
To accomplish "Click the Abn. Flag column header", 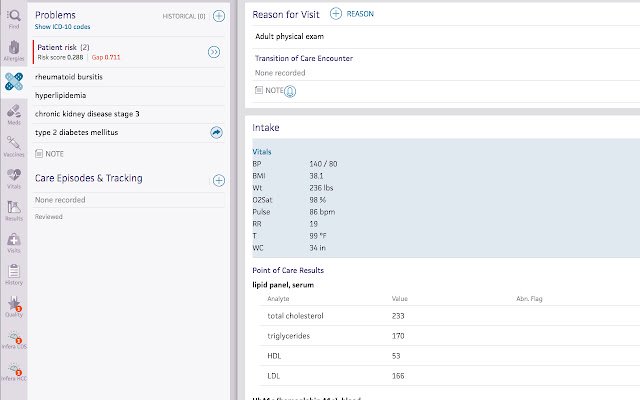I will tap(529, 299).
